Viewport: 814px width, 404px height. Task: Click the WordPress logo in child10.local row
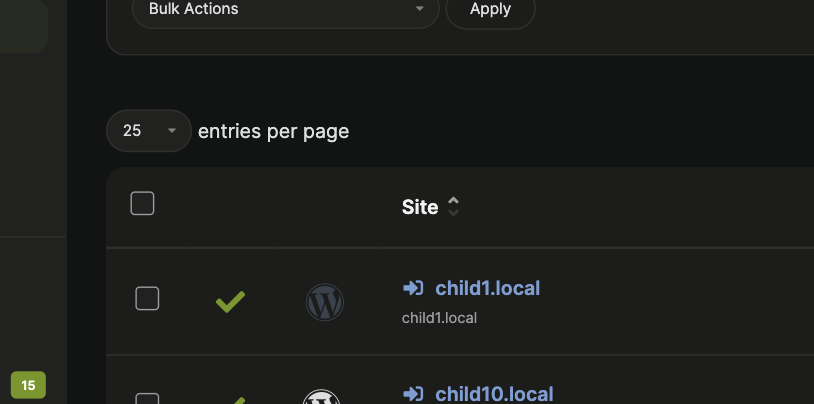[x=321, y=397]
